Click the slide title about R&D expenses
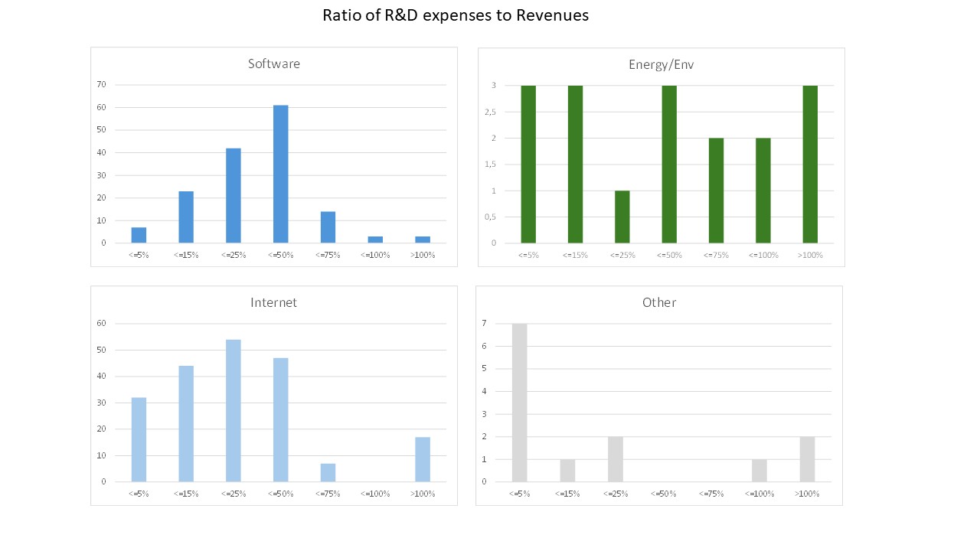Screen dimensions: 980x551 point(455,15)
